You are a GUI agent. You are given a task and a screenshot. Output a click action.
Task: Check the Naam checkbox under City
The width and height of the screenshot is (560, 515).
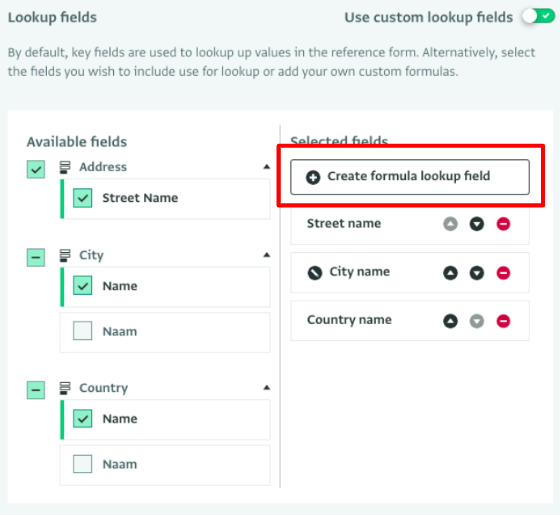point(82,331)
